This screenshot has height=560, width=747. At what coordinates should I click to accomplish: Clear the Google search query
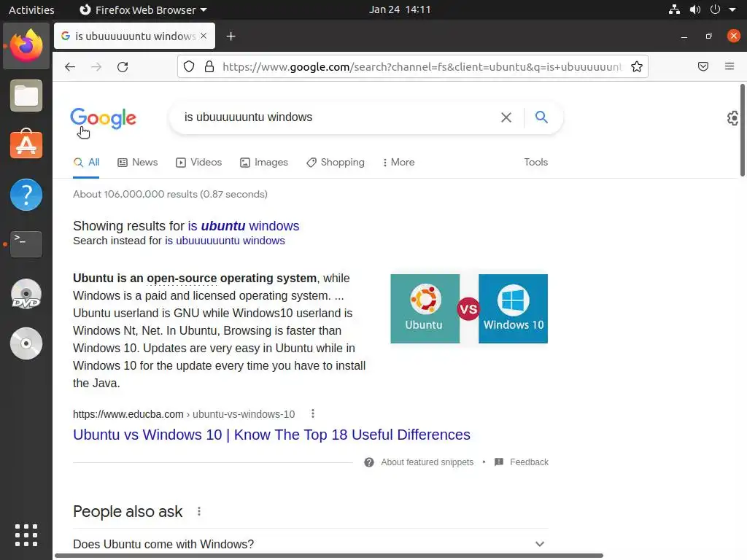506,117
